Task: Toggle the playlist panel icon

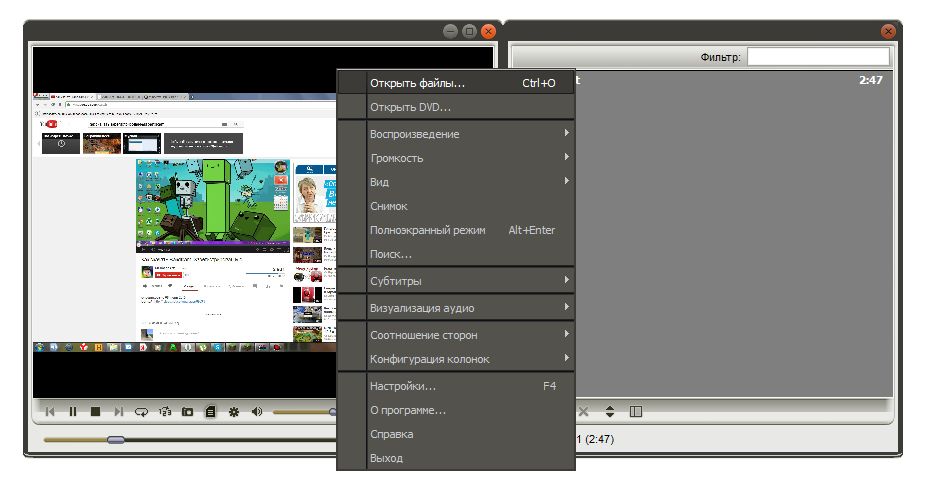Action: pyautogui.click(x=210, y=412)
